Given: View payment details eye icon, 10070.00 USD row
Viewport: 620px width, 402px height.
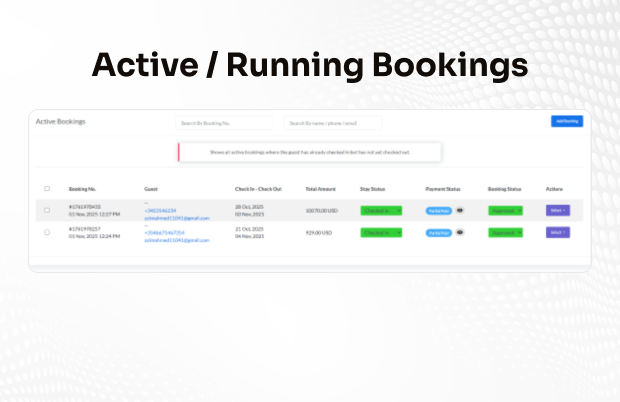Looking at the screenshot, I should pyautogui.click(x=459, y=210).
